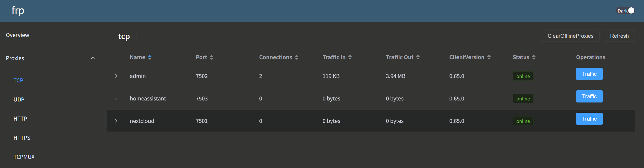Collapse the Proxies sidebar menu
Screen dimensions: 644x168
click(93, 58)
